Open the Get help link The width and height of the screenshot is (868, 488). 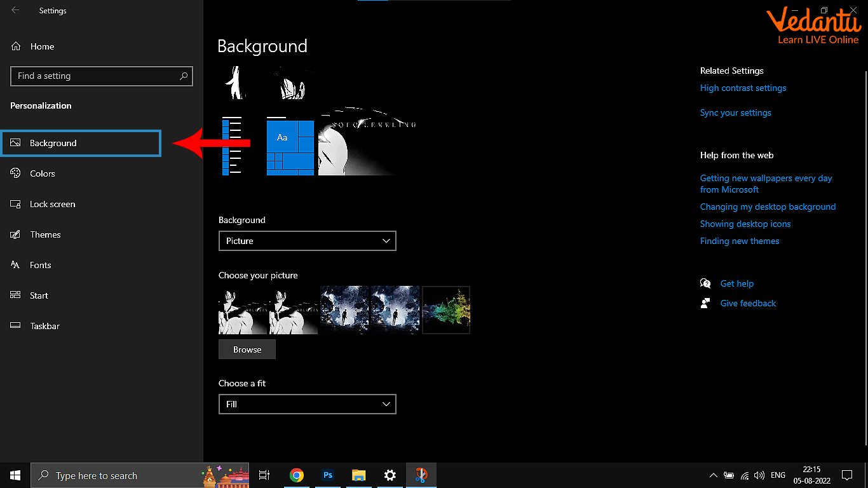coord(736,284)
